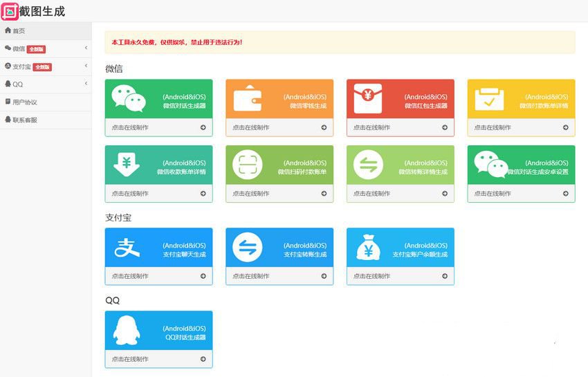Click 点击在线制作 under 微信转账详情生成

(371, 194)
